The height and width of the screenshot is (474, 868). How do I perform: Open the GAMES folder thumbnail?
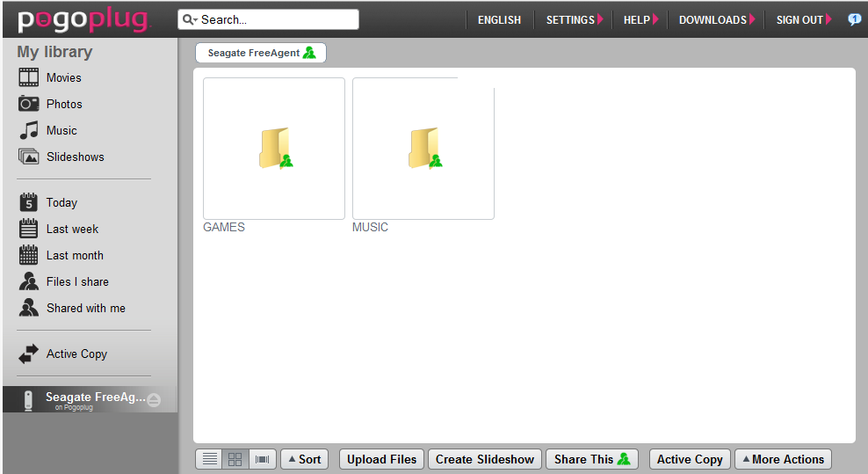tap(274, 149)
